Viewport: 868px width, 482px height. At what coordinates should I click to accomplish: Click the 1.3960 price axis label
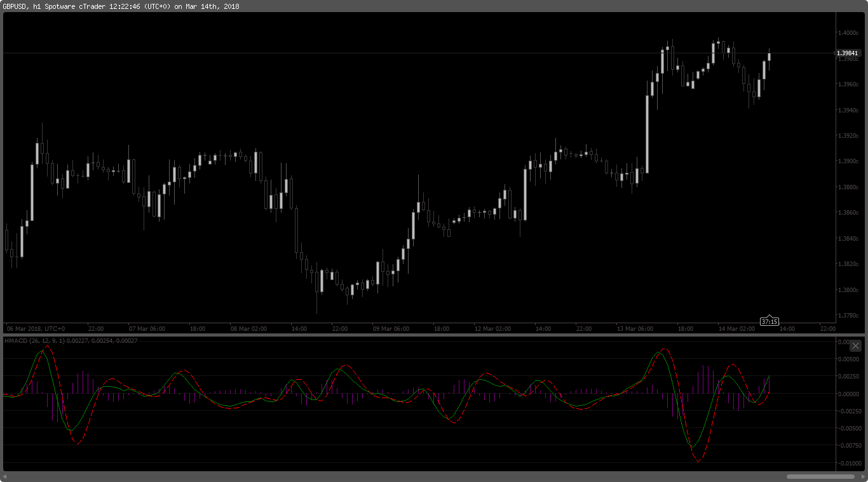click(x=848, y=84)
